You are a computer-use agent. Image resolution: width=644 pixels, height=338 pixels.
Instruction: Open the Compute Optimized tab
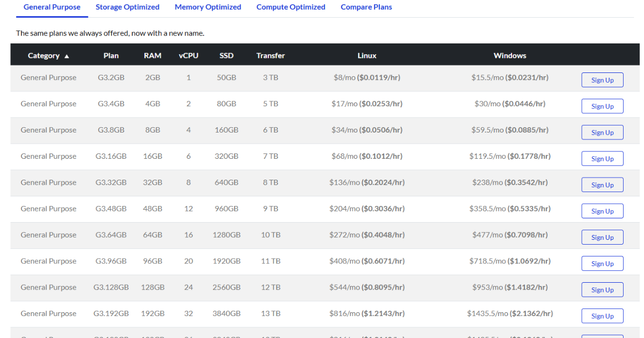tap(290, 7)
